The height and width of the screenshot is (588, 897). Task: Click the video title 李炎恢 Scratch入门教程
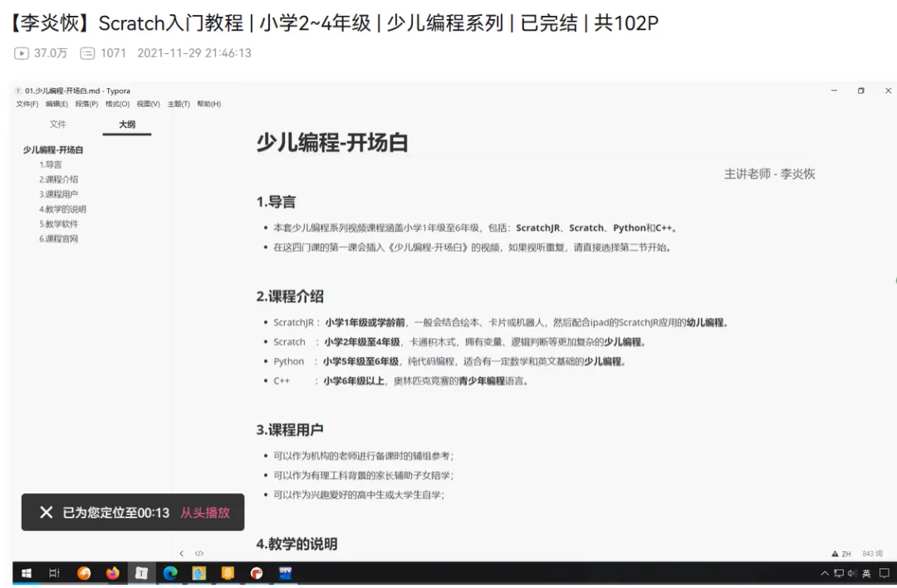[335, 23]
